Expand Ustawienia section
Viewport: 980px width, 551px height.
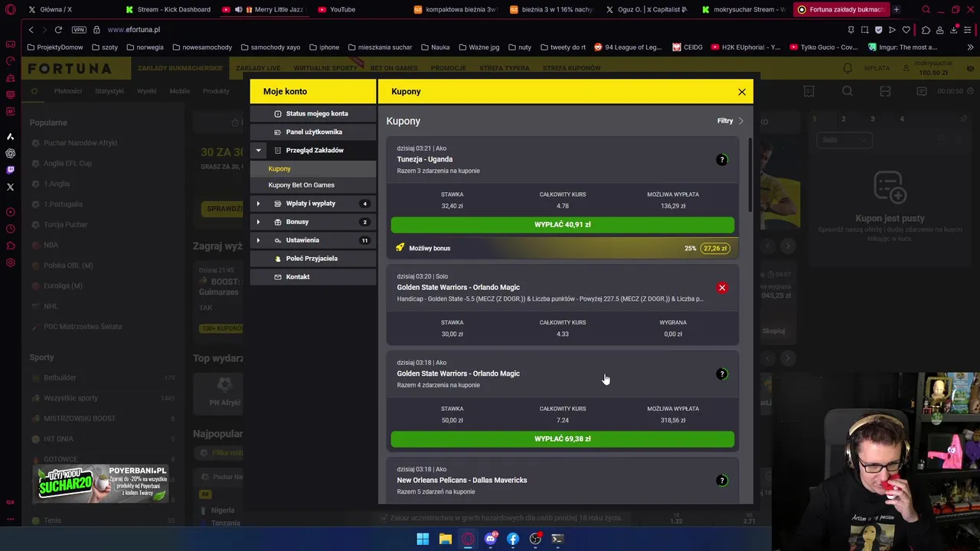pyautogui.click(x=258, y=240)
